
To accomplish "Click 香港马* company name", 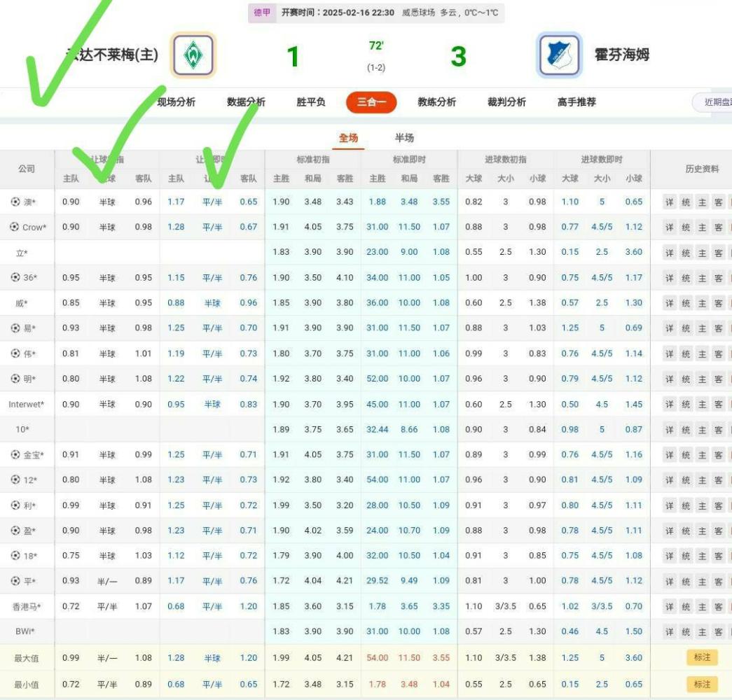I will coord(26,606).
